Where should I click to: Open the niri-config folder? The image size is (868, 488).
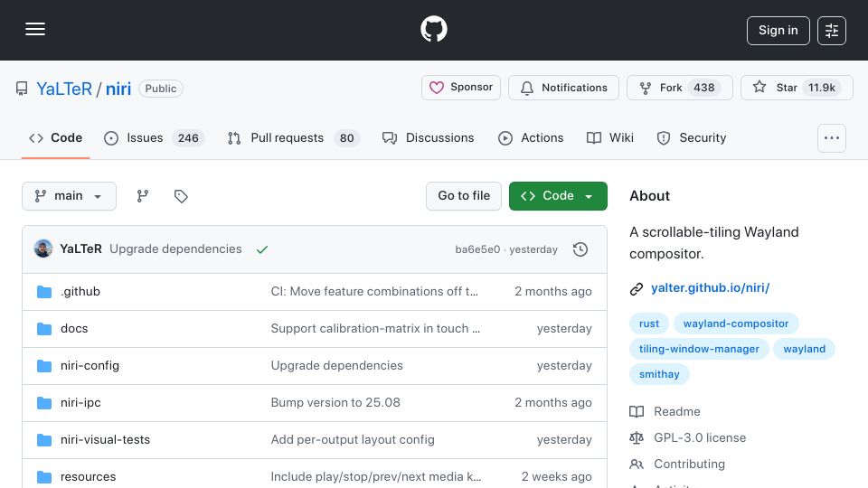[90, 366]
